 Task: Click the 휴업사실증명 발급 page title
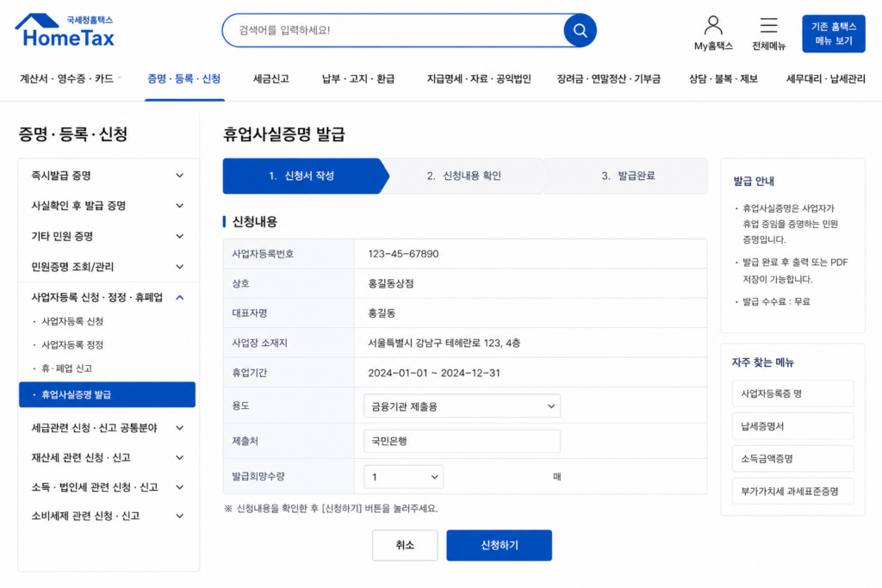tap(284, 134)
